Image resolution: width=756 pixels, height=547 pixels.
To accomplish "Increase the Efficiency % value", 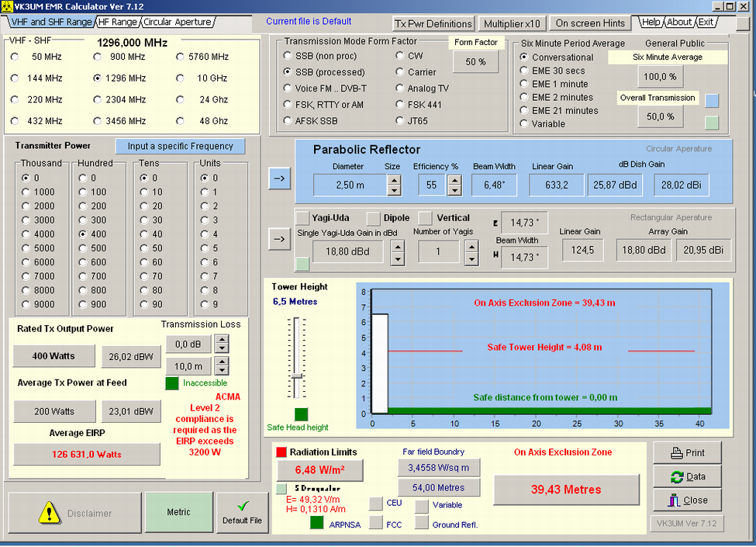I will [454, 180].
